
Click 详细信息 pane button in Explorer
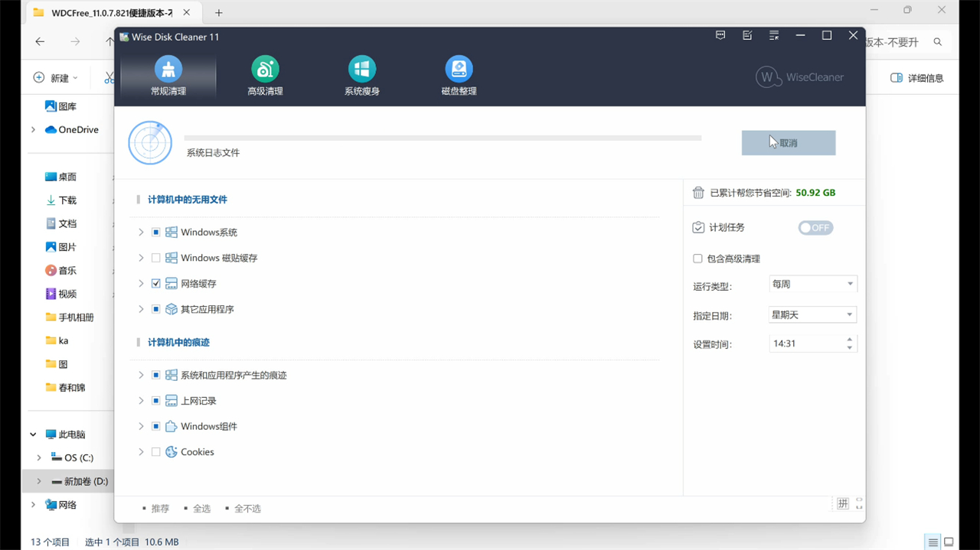tap(916, 78)
